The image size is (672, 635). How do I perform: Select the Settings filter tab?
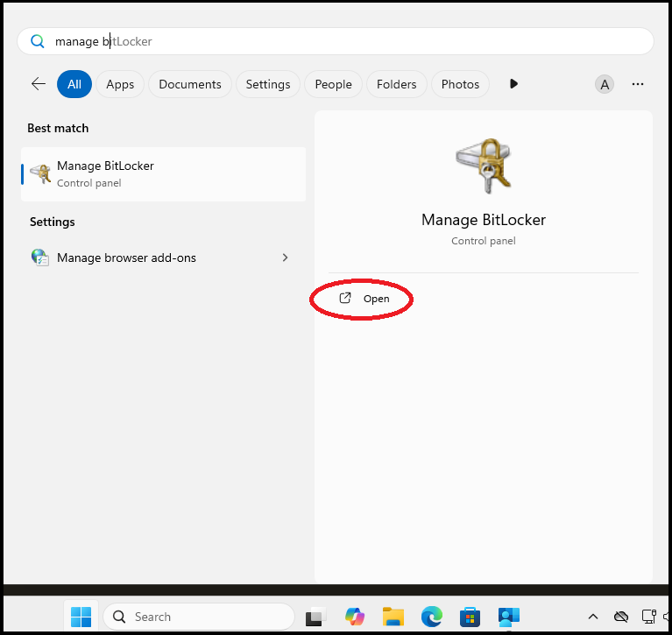(268, 84)
